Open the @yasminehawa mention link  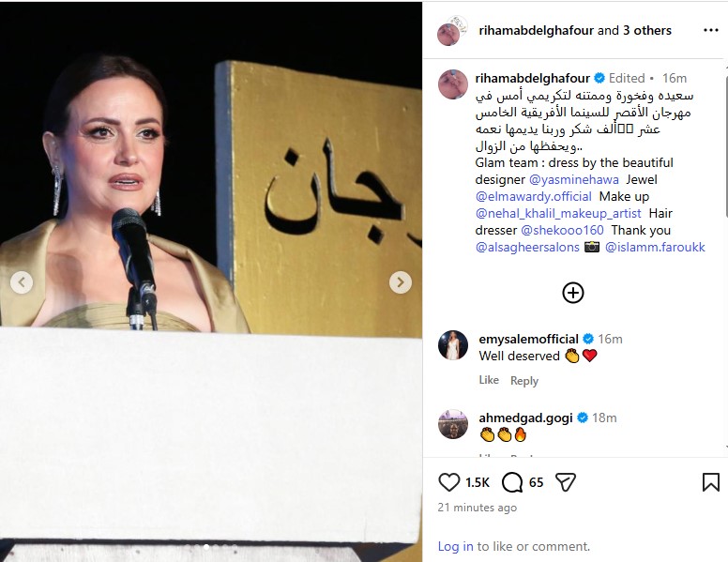pos(573,179)
